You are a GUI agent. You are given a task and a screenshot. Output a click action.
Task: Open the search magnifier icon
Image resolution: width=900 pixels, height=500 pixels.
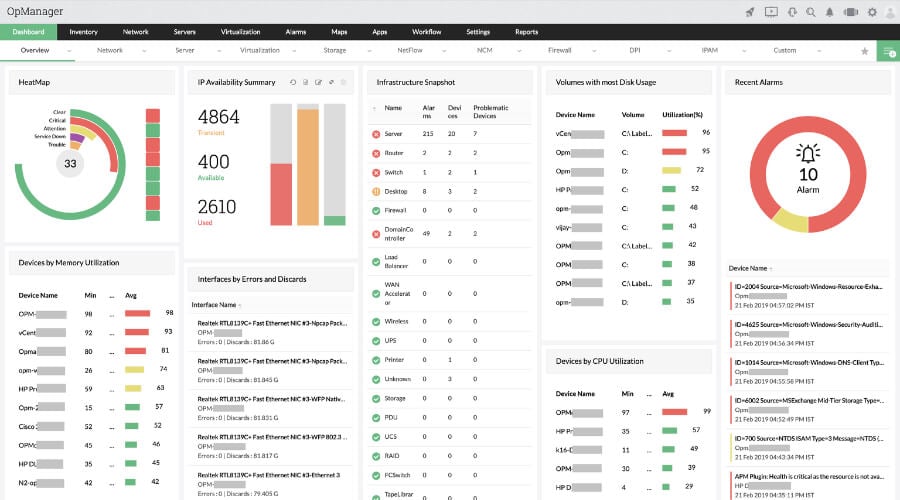point(810,12)
